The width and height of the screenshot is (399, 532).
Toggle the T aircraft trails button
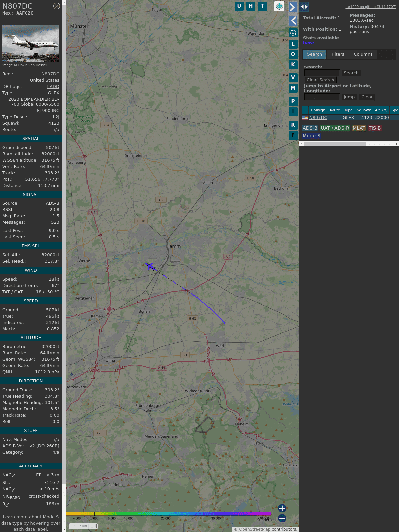[x=263, y=6]
